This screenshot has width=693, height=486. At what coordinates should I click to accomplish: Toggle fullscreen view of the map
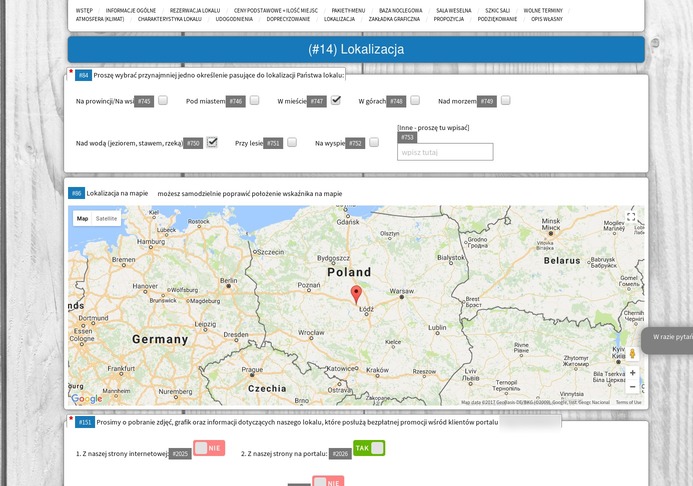[631, 217]
